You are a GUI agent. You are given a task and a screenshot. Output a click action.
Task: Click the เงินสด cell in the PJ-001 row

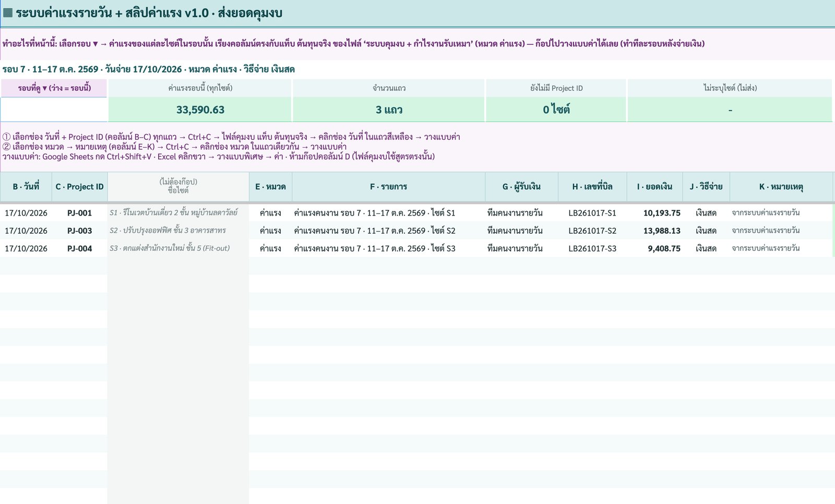click(x=706, y=213)
